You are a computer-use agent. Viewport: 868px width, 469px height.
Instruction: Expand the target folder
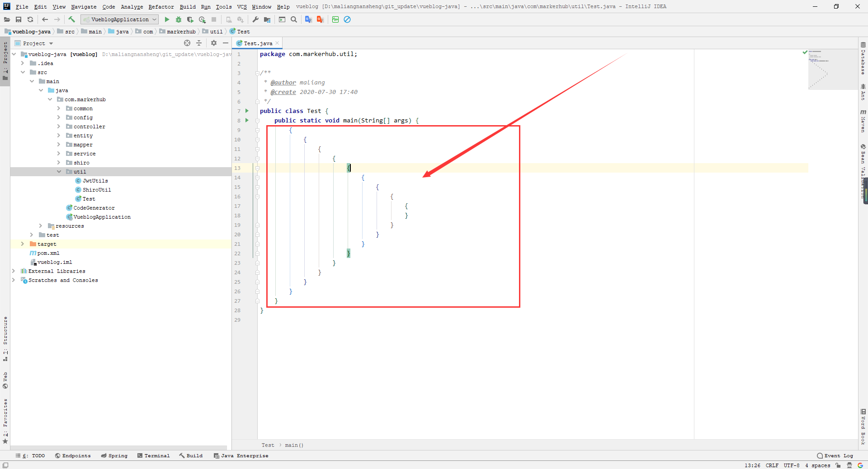tap(23, 244)
